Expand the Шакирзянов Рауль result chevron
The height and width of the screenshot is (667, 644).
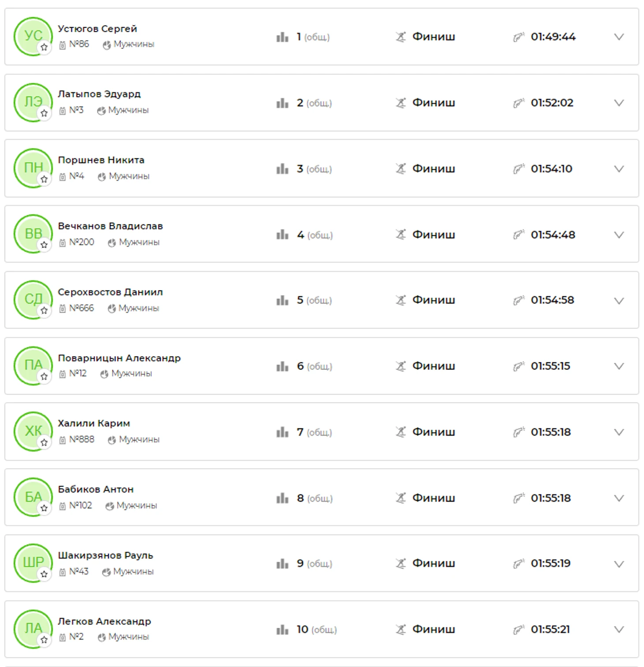(619, 564)
